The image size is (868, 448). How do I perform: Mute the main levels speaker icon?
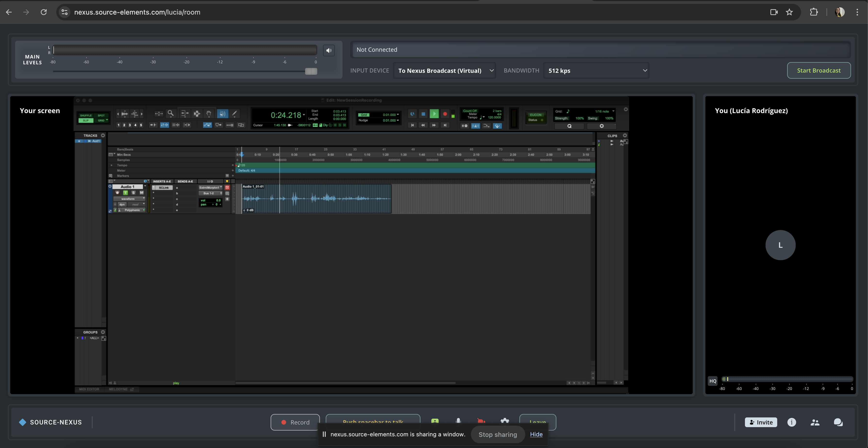click(x=328, y=50)
